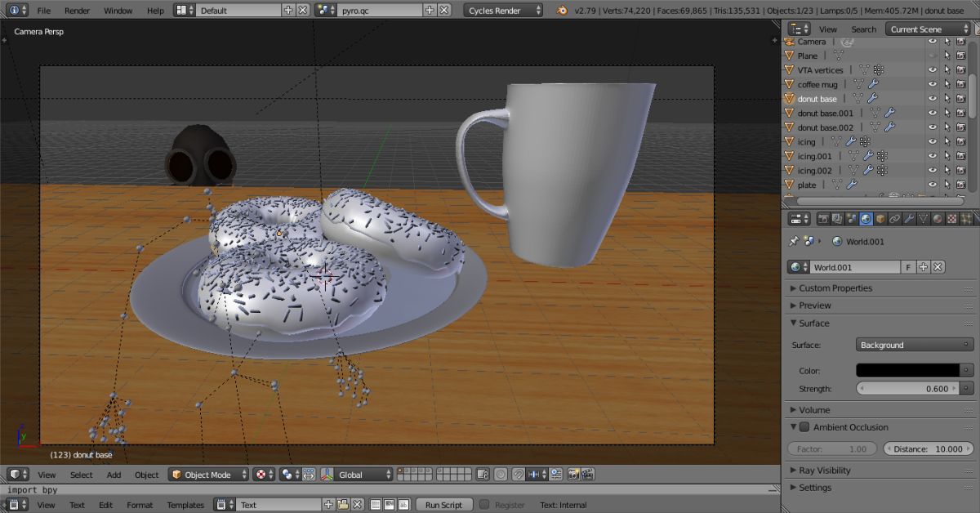Create new text block with plus icon

328,505
